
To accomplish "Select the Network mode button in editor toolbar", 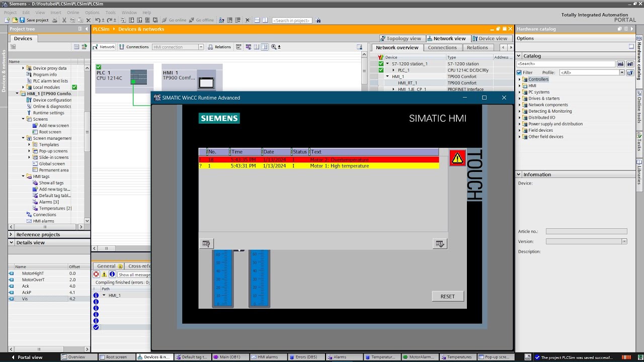I will coord(104,47).
